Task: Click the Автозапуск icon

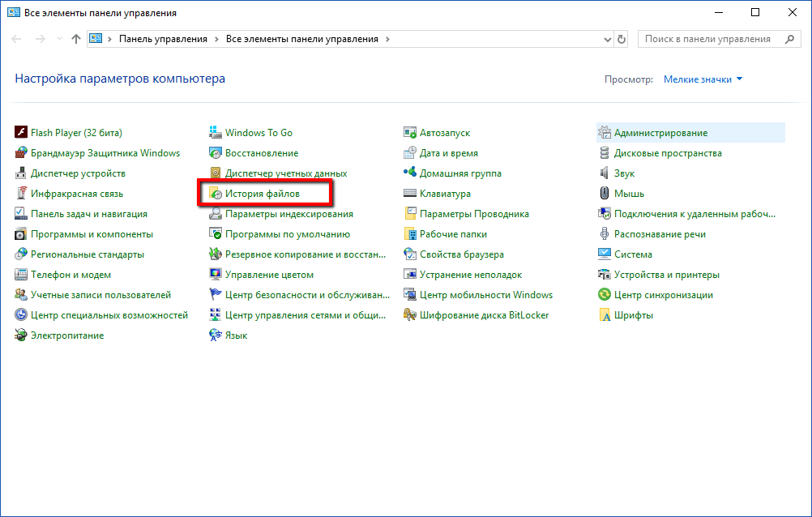Action: 410,133
